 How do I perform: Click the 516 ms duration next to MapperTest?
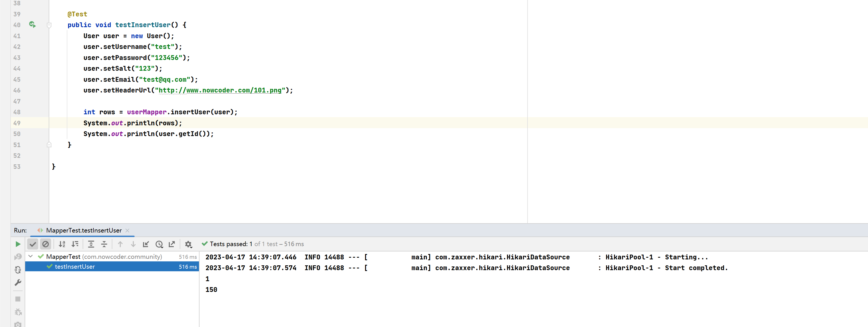[x=188, y=257]
